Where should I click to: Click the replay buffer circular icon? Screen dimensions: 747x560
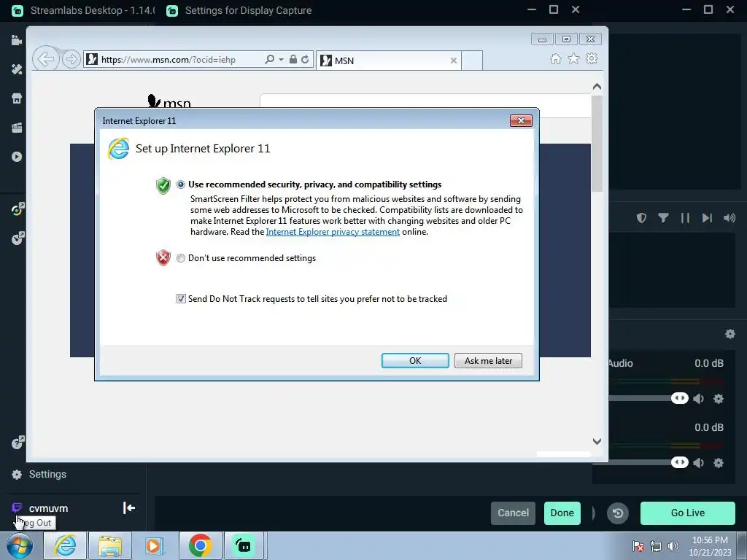click(x=618, y=513)
